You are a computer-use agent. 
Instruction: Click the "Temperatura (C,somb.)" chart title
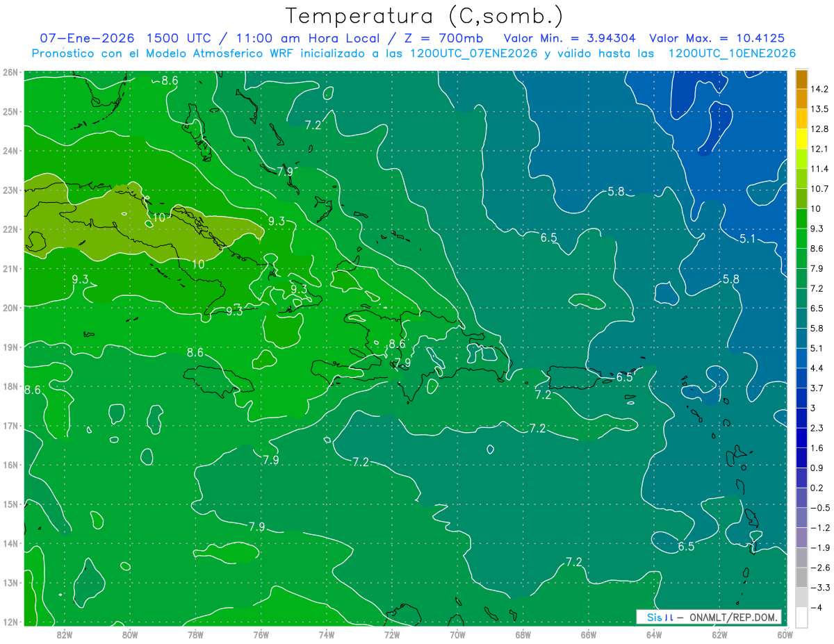425,17
